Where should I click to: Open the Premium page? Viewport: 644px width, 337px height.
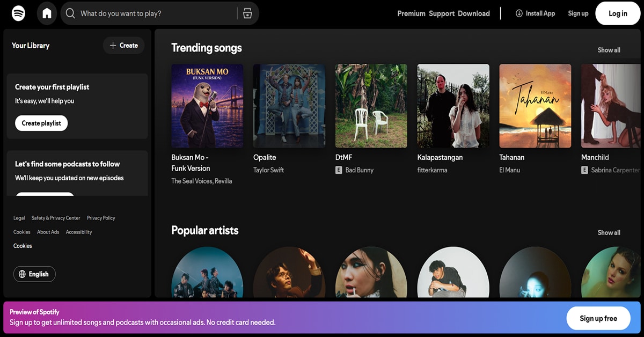coord(411,13)
